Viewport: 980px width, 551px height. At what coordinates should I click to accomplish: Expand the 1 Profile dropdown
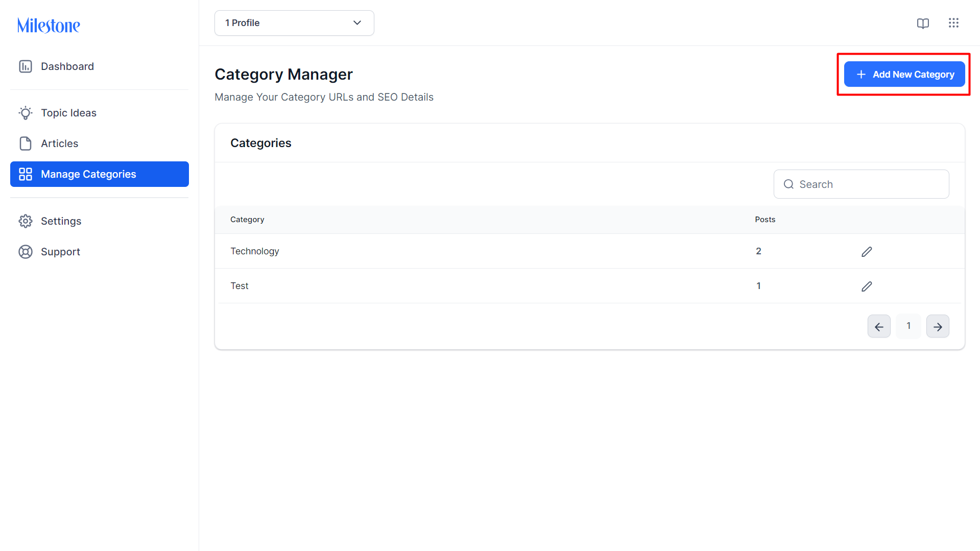coord(294,23)
